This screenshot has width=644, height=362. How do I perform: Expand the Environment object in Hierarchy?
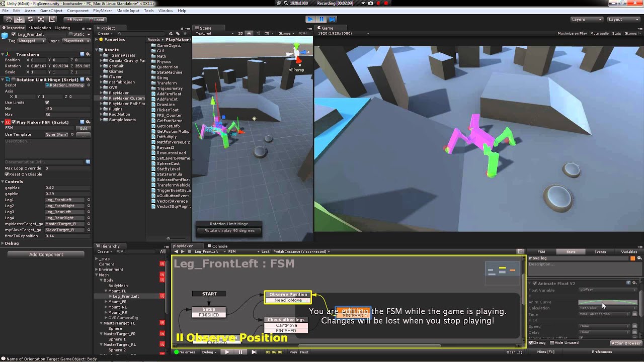97,269
